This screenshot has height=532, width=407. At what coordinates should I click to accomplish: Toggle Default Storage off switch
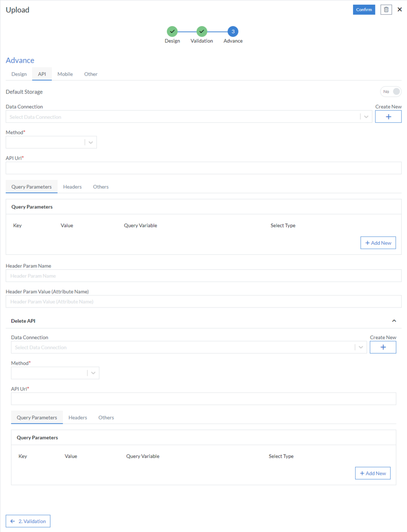(391, 91)
